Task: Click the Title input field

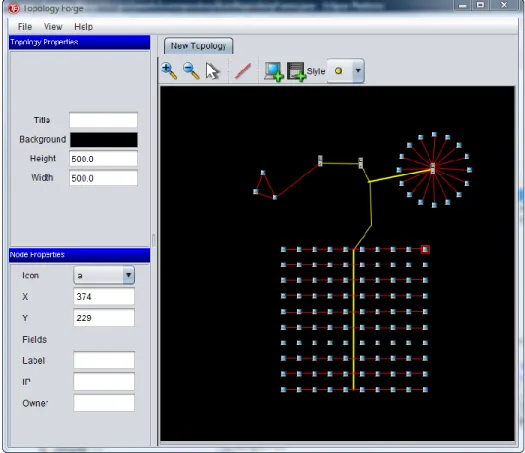Action: (103, 120)
